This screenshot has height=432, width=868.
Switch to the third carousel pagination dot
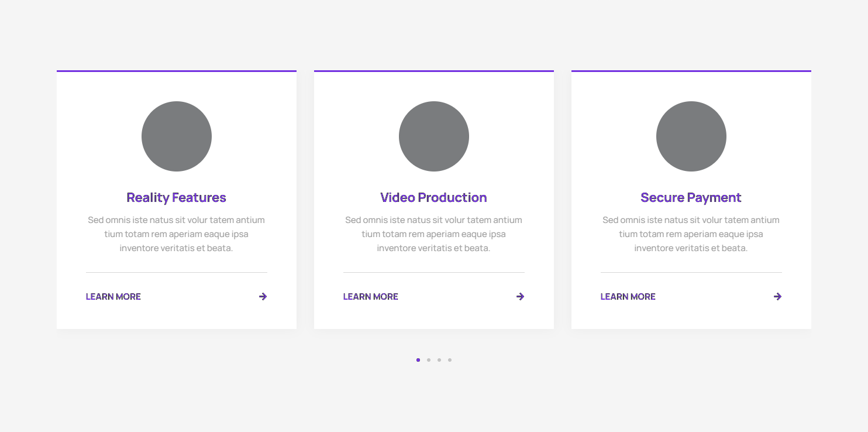pos(439,360)
